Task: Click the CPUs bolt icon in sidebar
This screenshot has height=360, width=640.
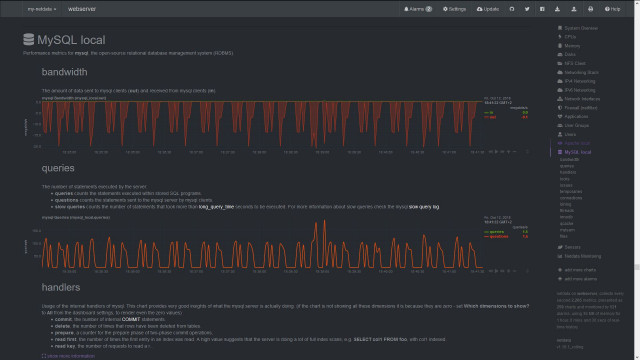Action: [x=560, y=37]
